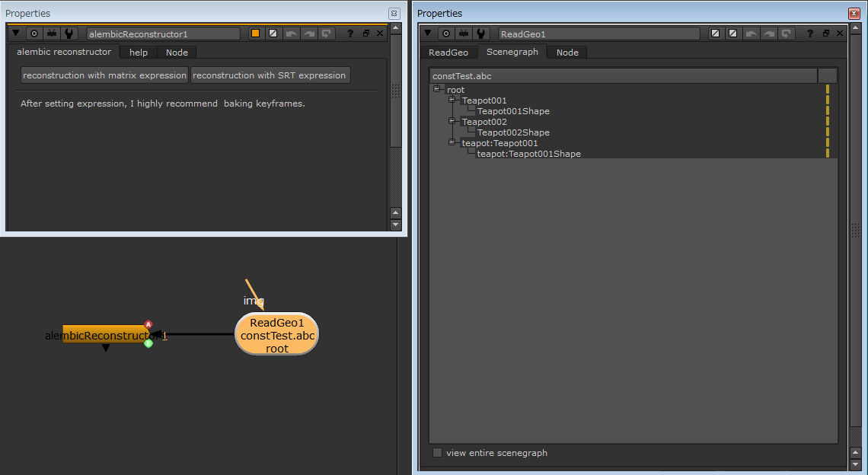Center alembicReconstructor1 node in node graph
The width and height of the screenshot is (868, 475).
34,33
